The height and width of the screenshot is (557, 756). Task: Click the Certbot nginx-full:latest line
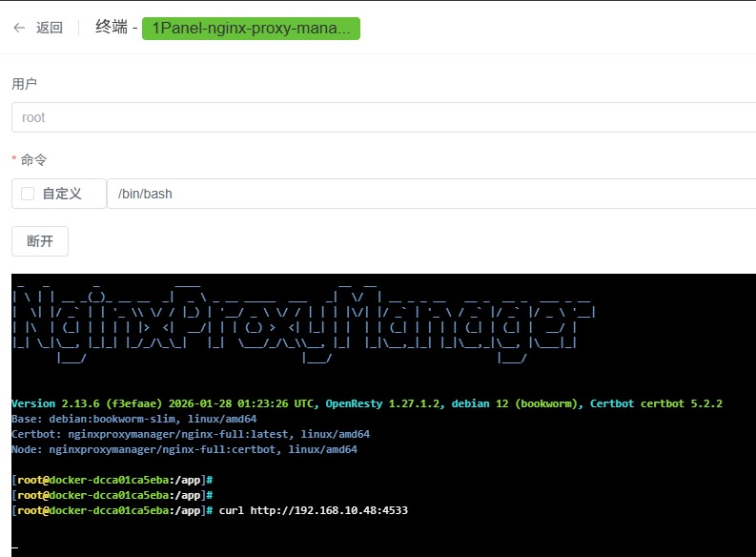(x=191, y=434)
